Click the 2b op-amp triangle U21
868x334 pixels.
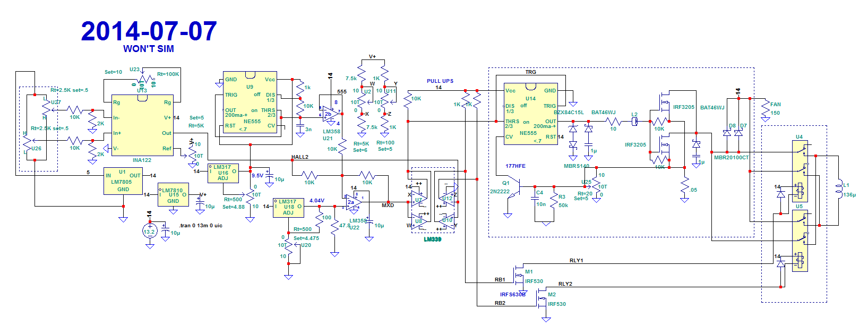pos(330,114)
